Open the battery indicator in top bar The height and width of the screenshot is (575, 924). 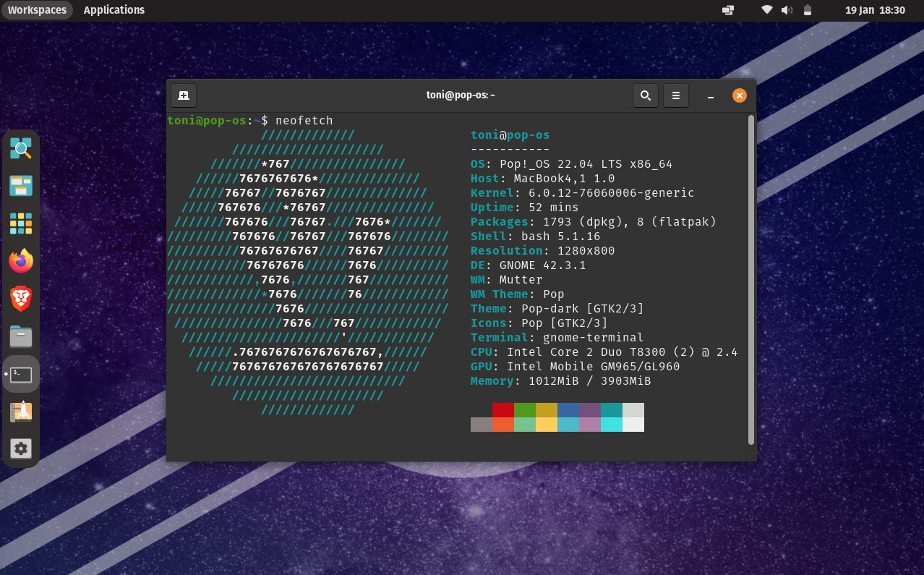coord(808,10)
